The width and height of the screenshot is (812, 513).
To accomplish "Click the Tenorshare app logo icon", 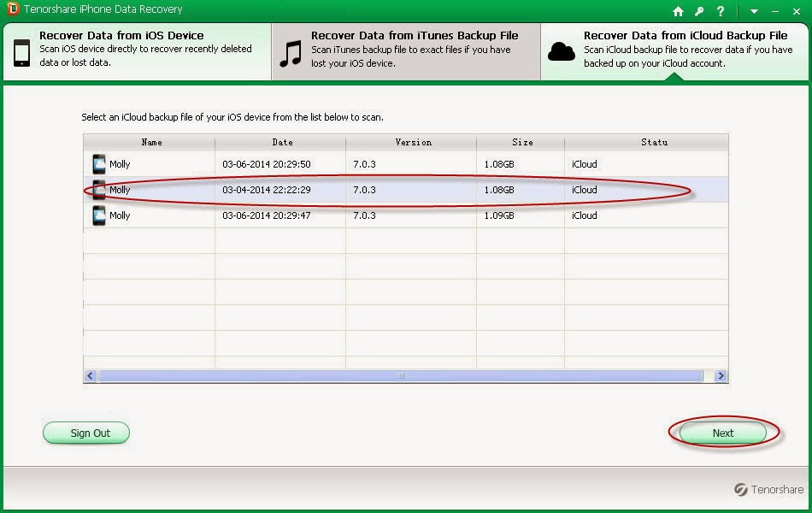I will click(x=13, y=9).
